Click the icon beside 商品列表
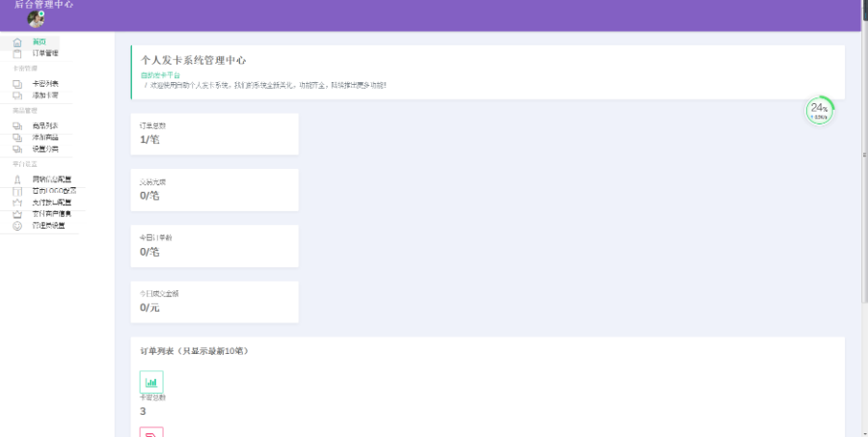 pyautogui.click(x=17, y=126)
